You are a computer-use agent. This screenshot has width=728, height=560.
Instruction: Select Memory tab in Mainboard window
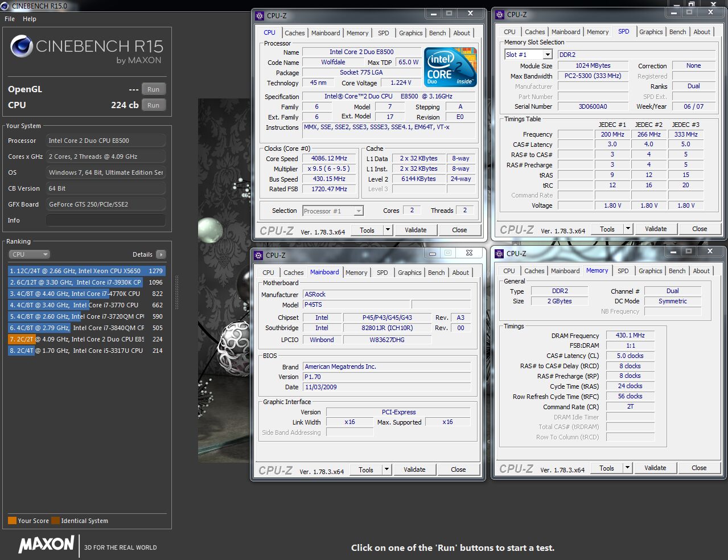pos(356,273)
